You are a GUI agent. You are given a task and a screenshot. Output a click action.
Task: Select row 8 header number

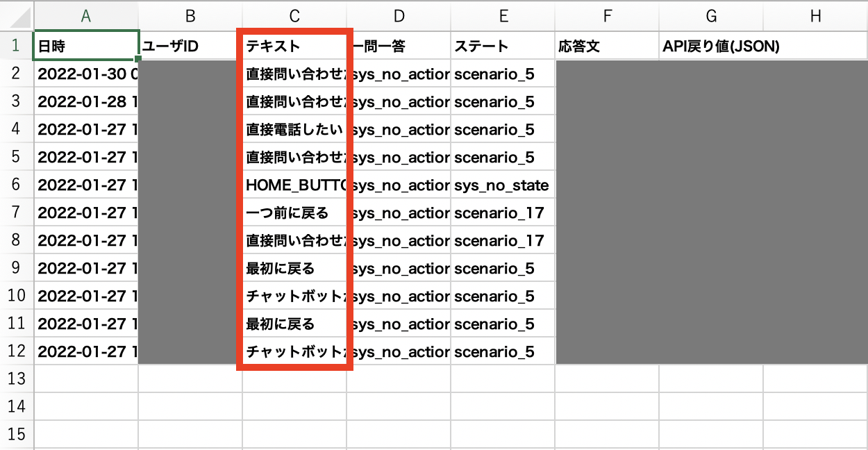point(17,240)
